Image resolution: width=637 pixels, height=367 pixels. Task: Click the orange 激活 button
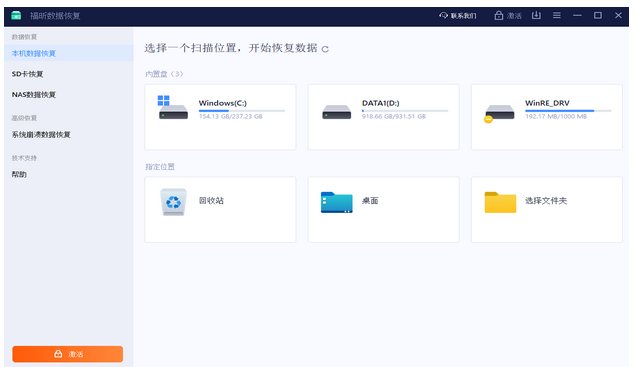pyautogui.click(x=67, y=354)
